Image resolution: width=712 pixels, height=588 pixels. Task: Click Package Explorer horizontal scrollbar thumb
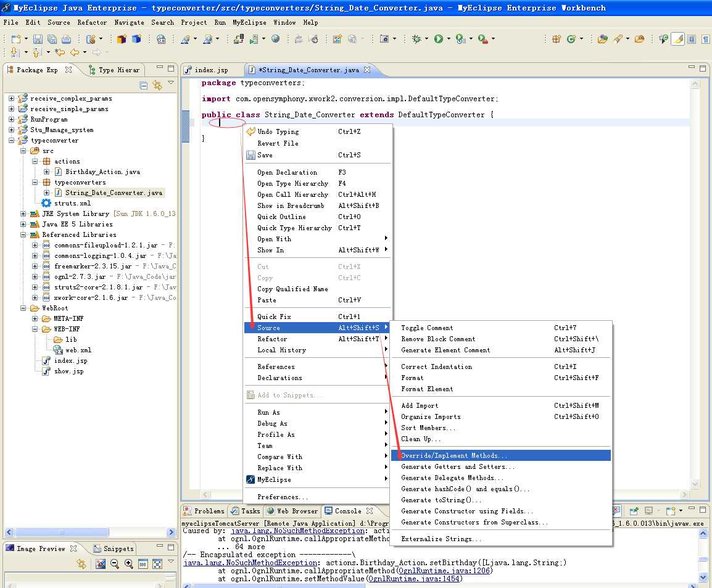coord(62,532)
